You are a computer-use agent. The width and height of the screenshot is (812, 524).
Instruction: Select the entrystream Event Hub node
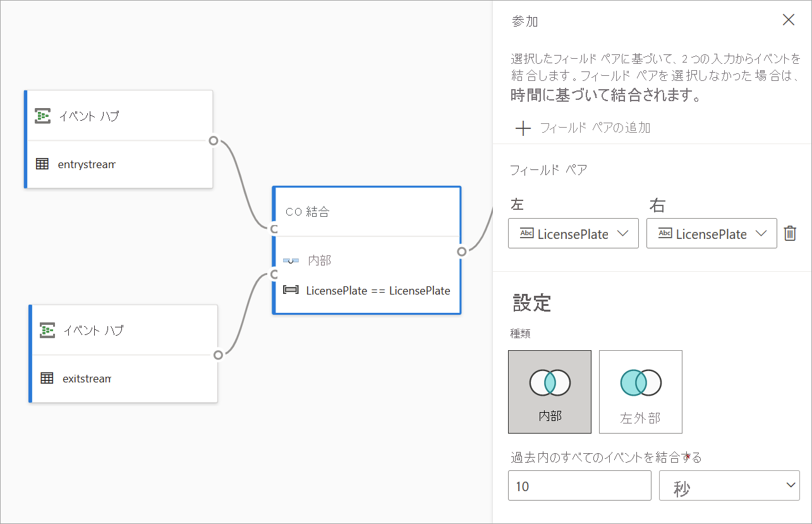click(x=118, y=139)
